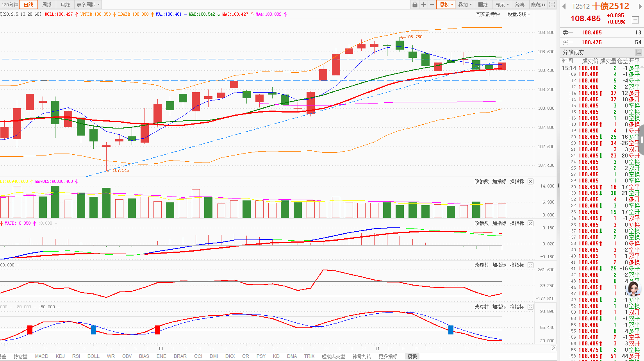Switch to 周线 weekly period
This screenshot has width=644, height=361.
pos(47,5)
